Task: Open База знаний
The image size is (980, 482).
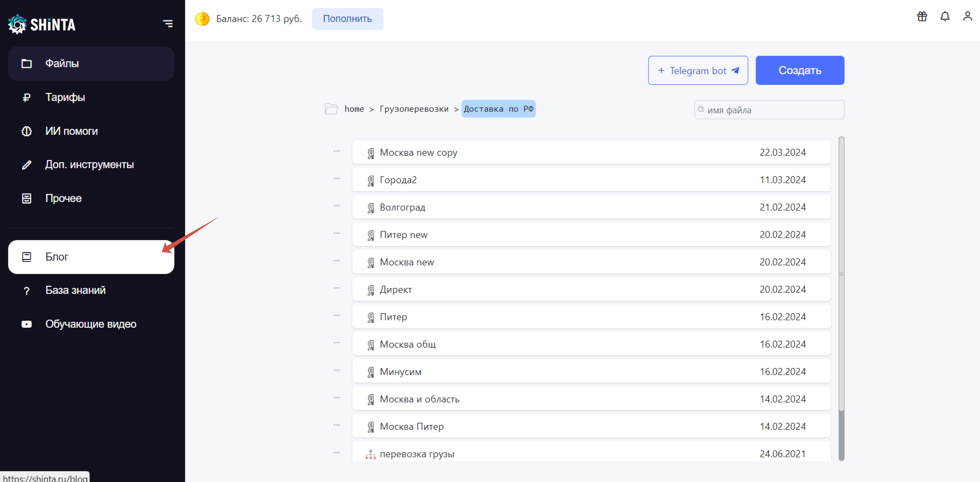Action: point(91,291)
